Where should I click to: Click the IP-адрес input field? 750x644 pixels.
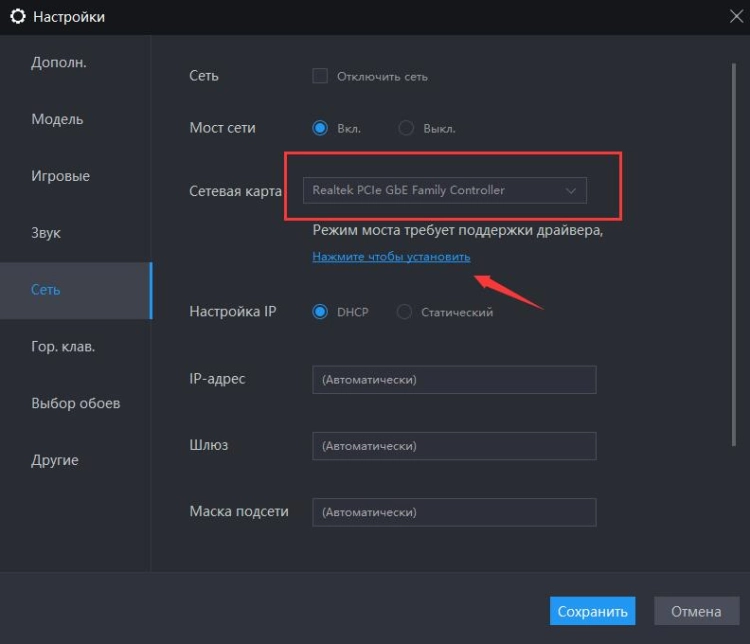(x=454, y=380)
